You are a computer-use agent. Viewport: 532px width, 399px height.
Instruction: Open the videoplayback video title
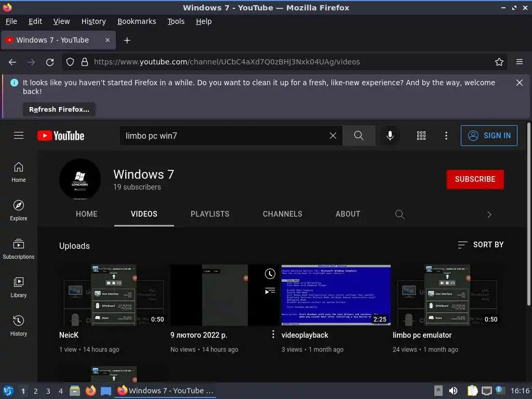[x=304, y=335]
